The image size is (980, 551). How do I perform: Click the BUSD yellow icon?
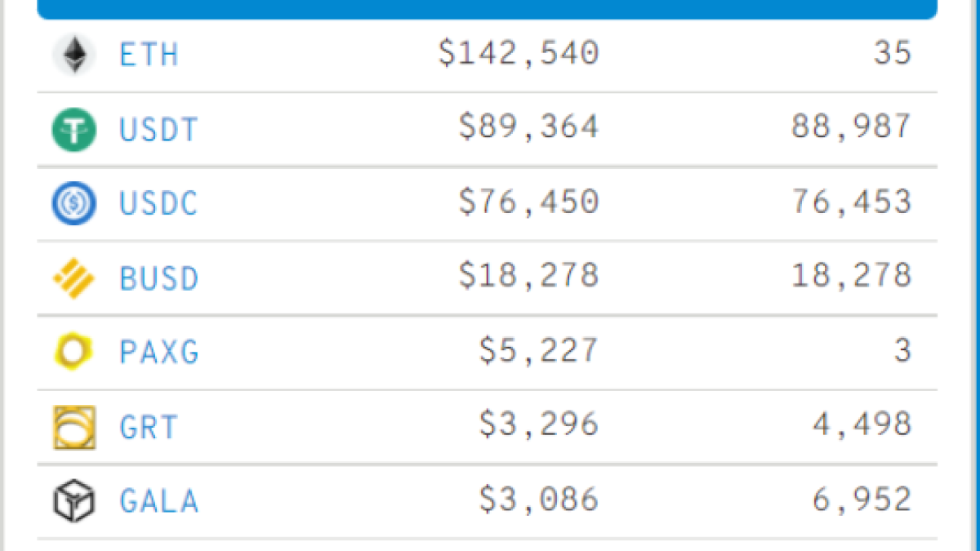click(x=74, y=278)
